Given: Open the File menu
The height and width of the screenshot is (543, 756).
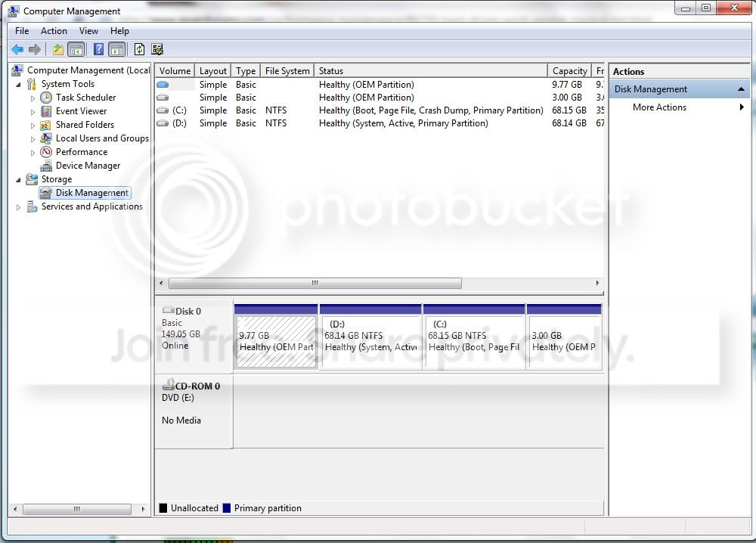Looking at the screenshot, I should [x=22, y=31].
